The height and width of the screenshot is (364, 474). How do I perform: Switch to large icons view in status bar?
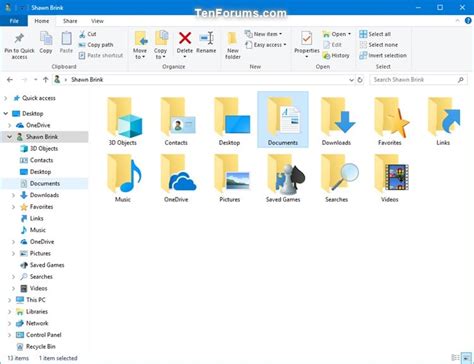[466, 358]
